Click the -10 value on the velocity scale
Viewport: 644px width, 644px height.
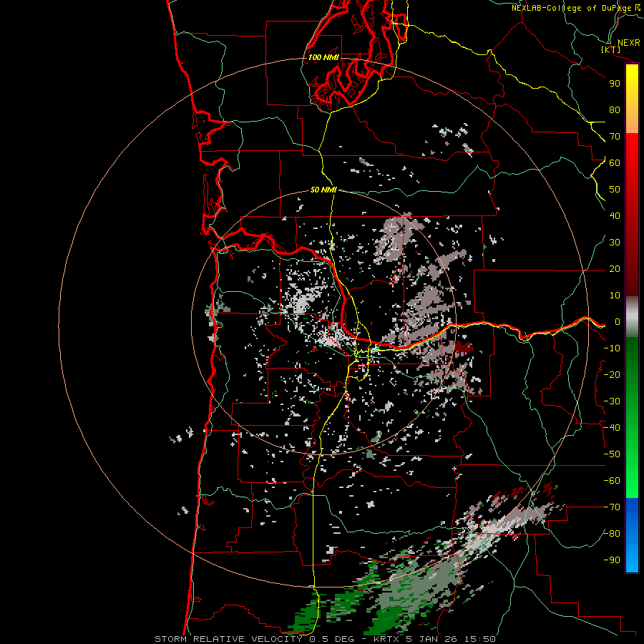click(x=612, y=348)
